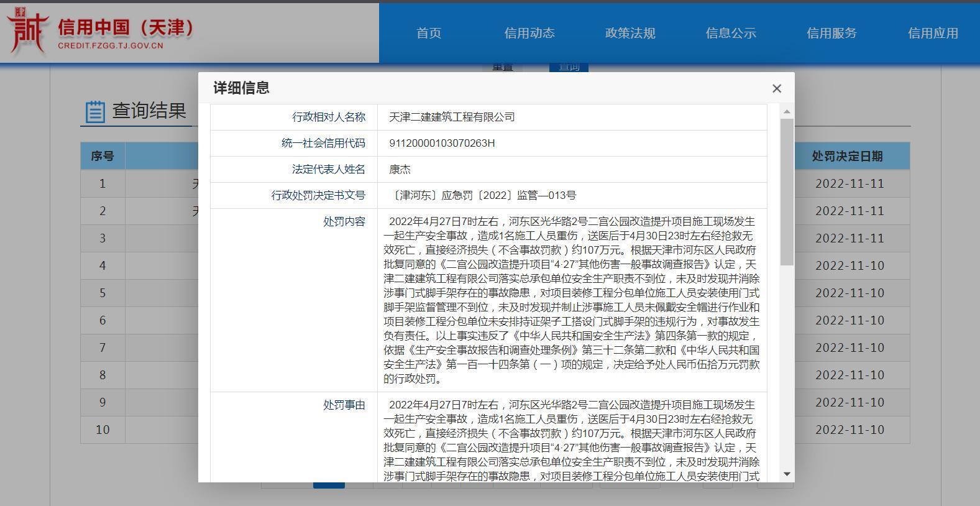
Task: Go to 政策法规 menu
Action: 630,34
